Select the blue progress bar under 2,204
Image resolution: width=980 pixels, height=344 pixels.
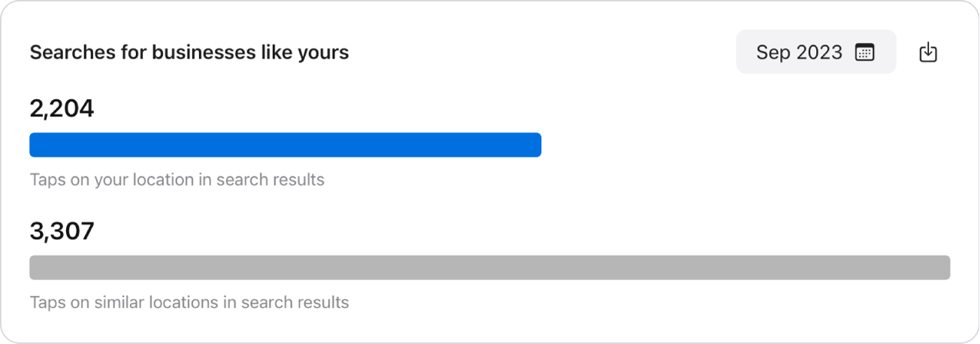(x=285, y=145)
